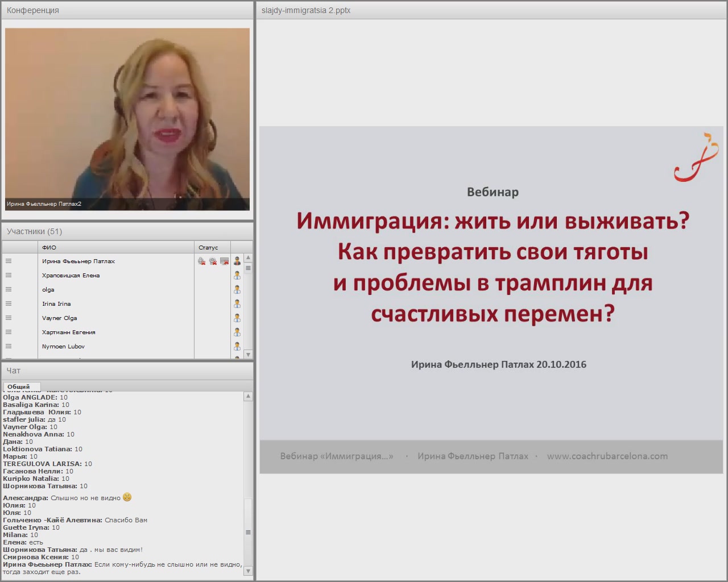Click the 'Ирина Фьелльнер Патлах2' video caption

[x=44, y=203]
